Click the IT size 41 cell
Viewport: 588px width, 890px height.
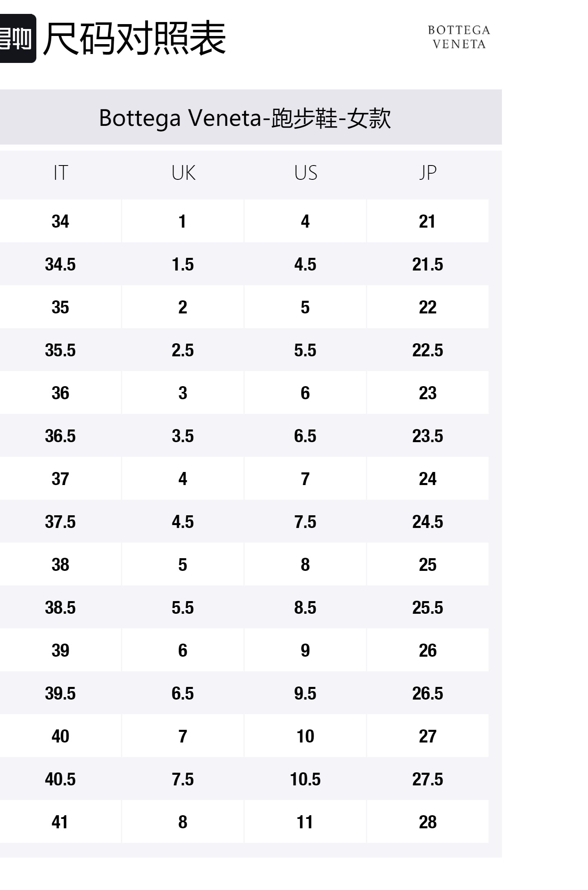coord(60,822)
